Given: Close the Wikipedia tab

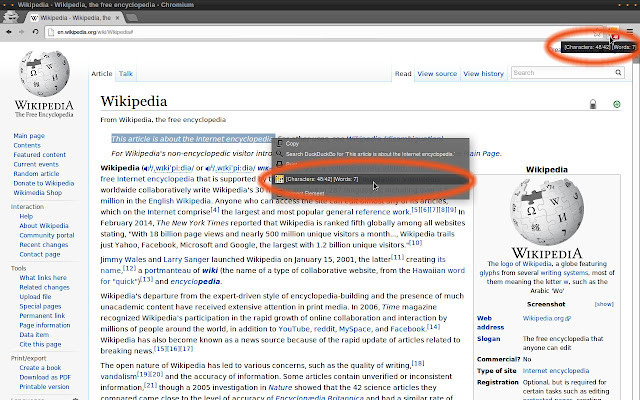Looking at the screenshot, I should point(118,18).
